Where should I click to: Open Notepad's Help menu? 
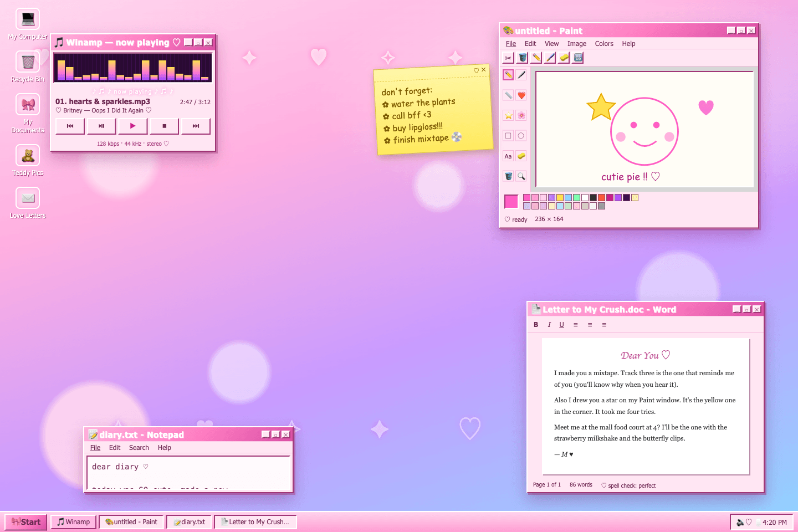164,448
